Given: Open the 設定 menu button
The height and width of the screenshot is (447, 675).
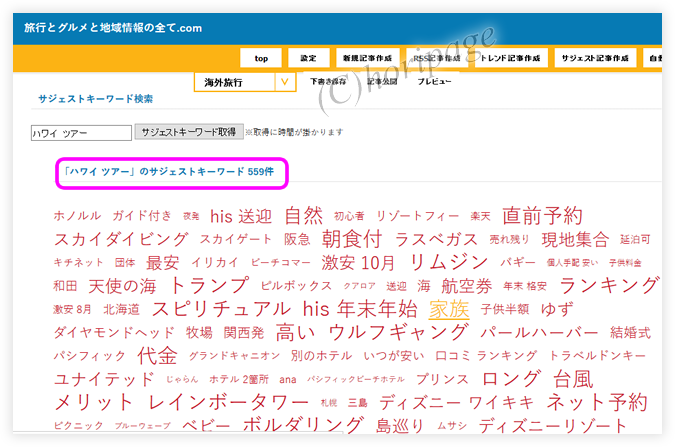Looking at the screenshot, I should (308, 58).
